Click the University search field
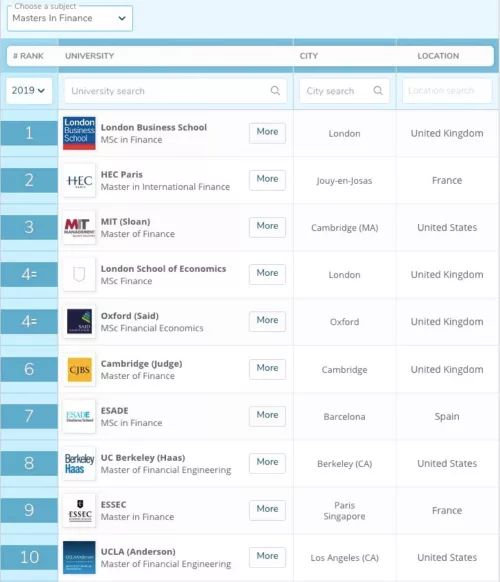This screenshot has width=500, height=582. pyautogui.click(x=175, y=91)
